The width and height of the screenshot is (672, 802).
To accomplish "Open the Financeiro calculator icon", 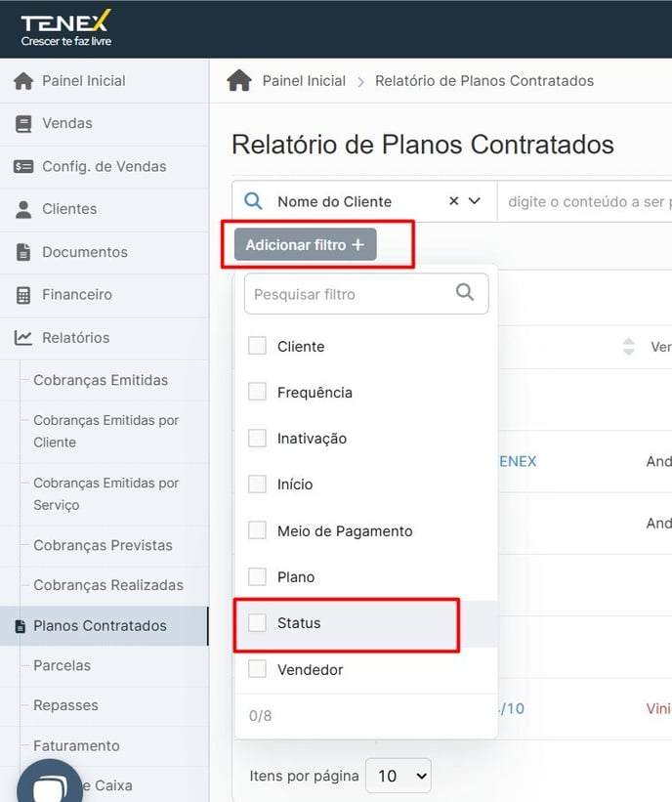I will coord(23,295).
